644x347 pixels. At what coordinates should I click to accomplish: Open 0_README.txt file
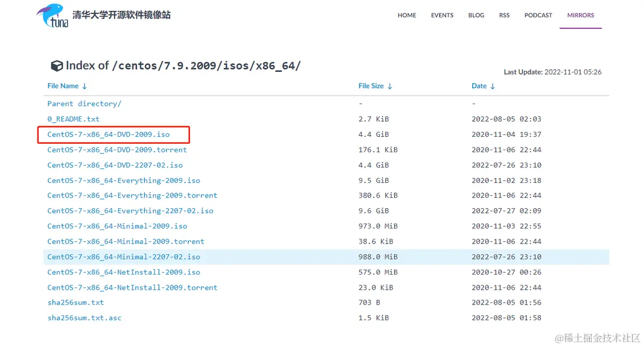(x=74, y=119)
